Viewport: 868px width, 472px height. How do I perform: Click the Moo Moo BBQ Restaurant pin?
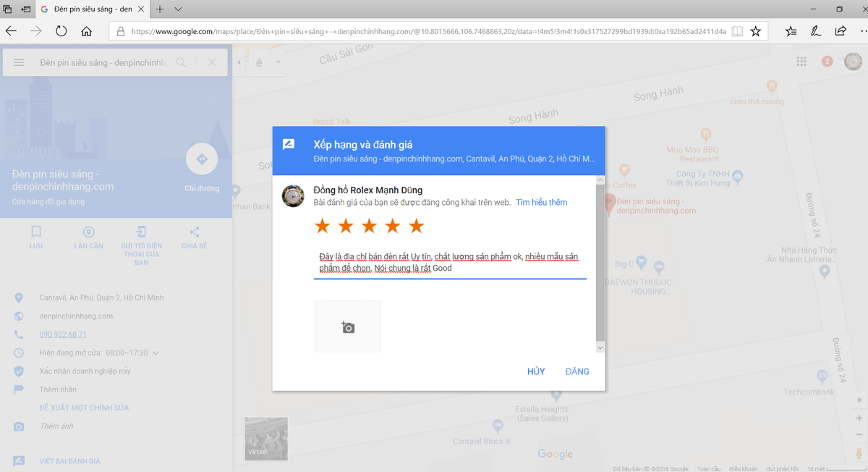tap(706, 135)
